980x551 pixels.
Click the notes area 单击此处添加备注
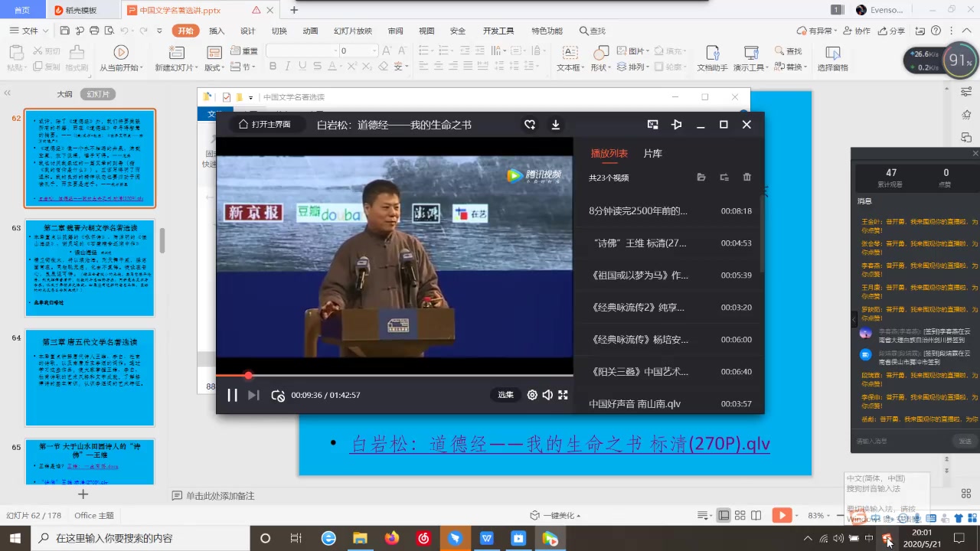pos(220,496)
